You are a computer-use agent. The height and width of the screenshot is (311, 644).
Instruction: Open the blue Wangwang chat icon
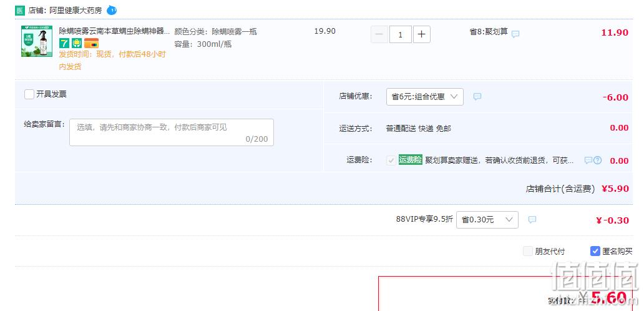click(111, 10)
